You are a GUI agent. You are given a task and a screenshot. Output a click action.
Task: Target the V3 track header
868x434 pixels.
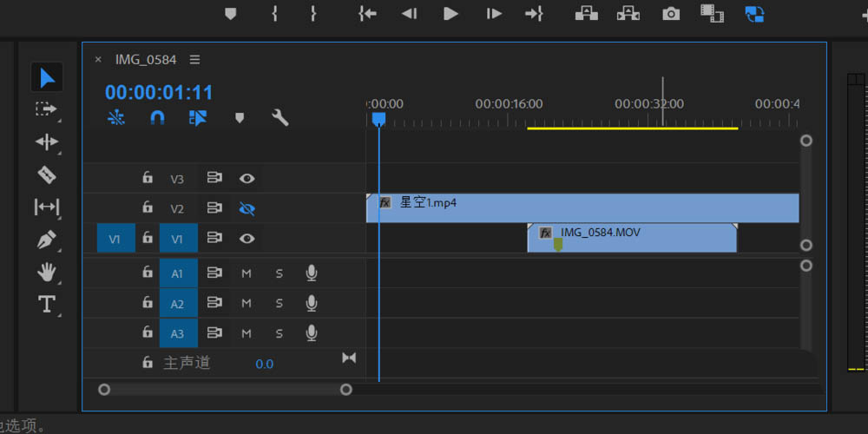coord(177,179)
